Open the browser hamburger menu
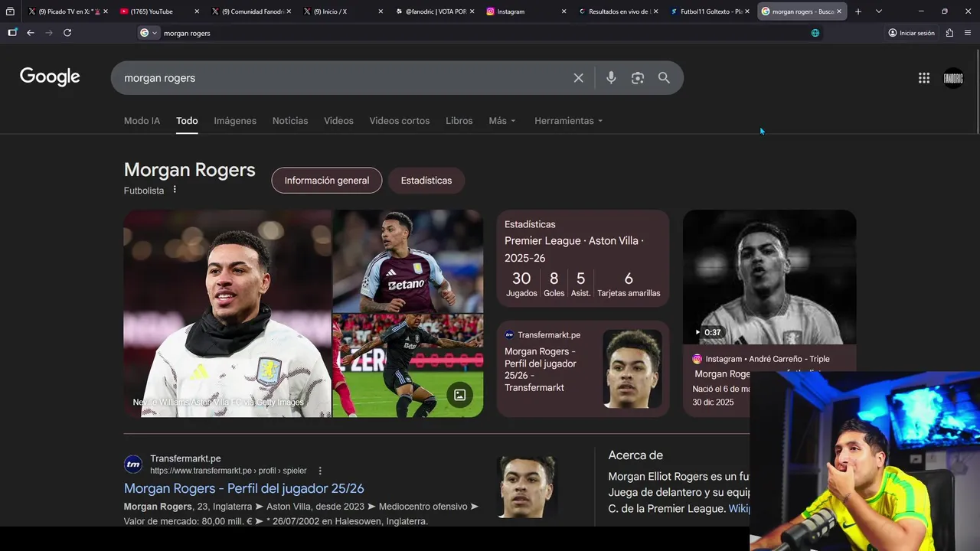Screen dimensions: 980x551 pyautogui.click(x=968, y=33)
